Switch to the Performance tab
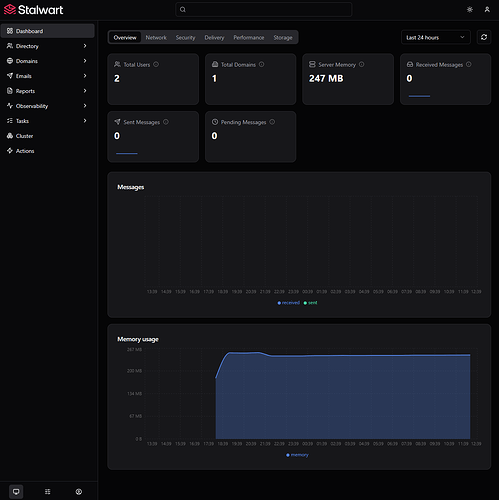Image resolution: width=499 pixels, height=500 pixels. (x=249, y=38)
